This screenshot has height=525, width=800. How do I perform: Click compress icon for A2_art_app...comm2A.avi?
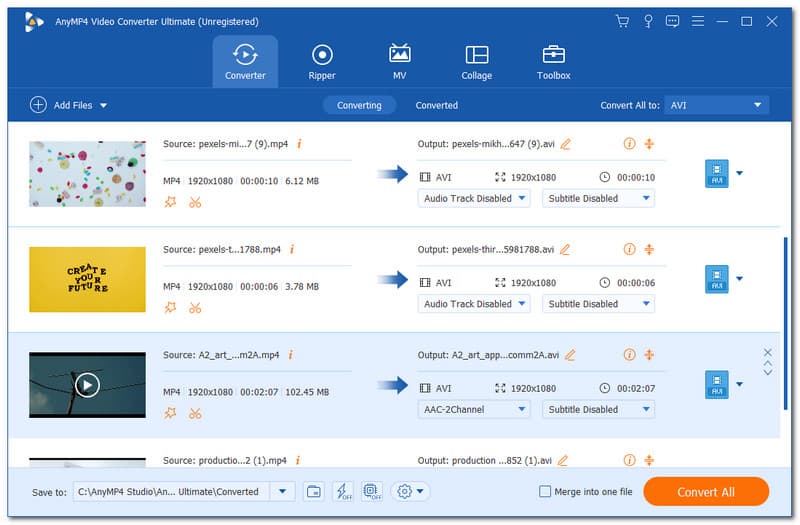pyautogui.click(x=649, y=354)
